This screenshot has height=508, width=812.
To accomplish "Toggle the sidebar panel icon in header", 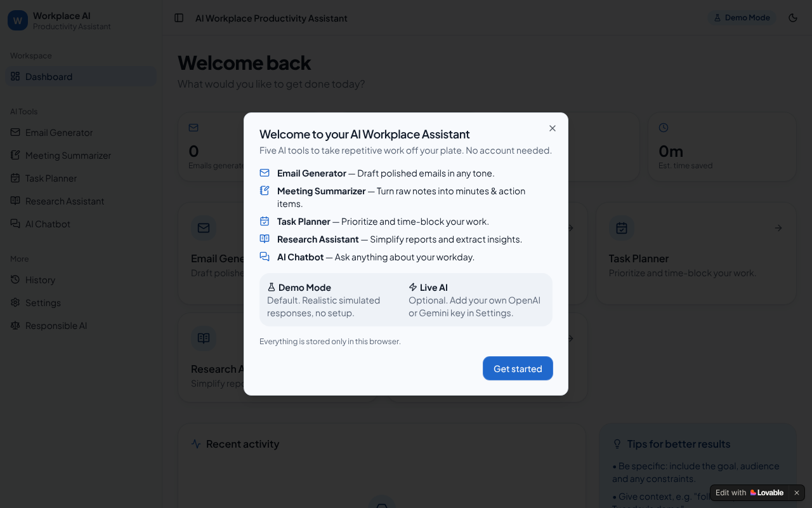I will coord(179,18).
